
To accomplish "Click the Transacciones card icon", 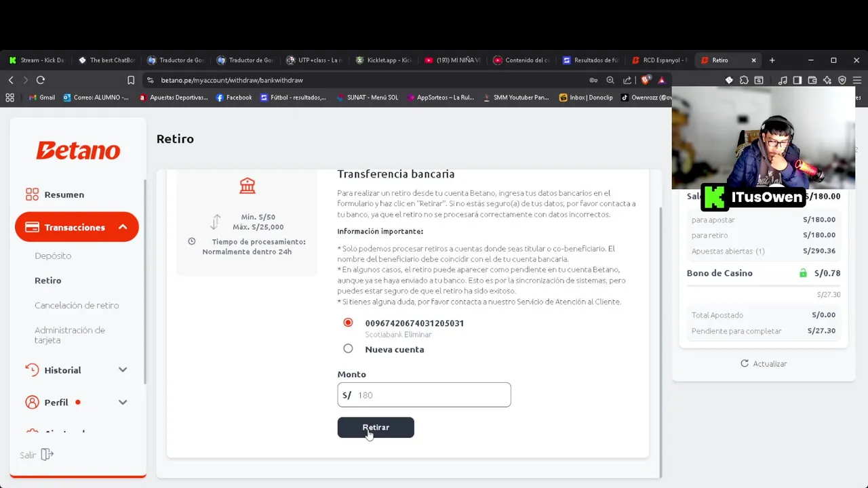I will tap(32, 227).
